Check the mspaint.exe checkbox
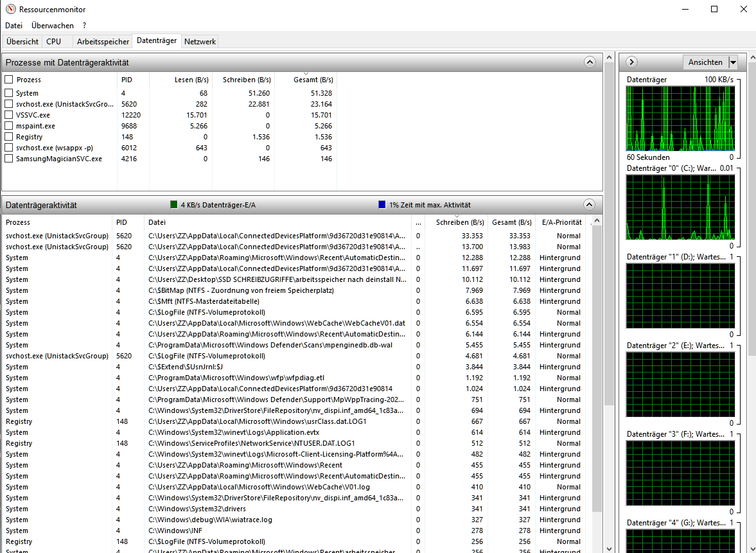The height and width of the screenshot is (553, 756). point(9,126)
